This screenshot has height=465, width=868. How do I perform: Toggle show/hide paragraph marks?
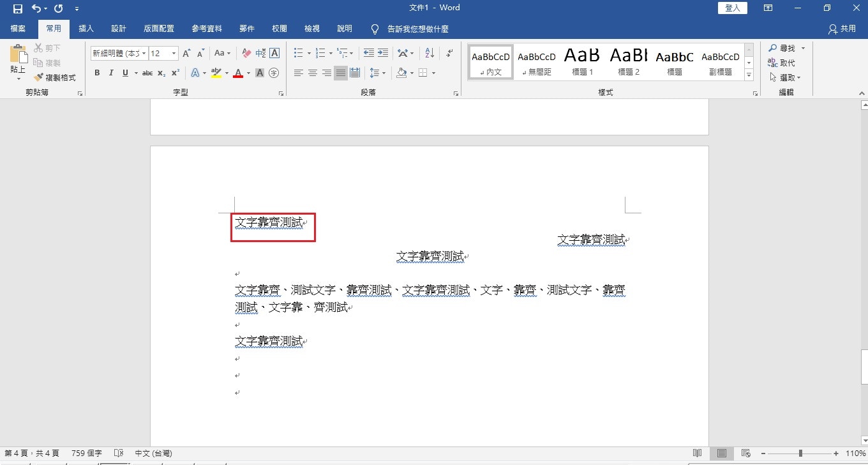click(450, 53)
